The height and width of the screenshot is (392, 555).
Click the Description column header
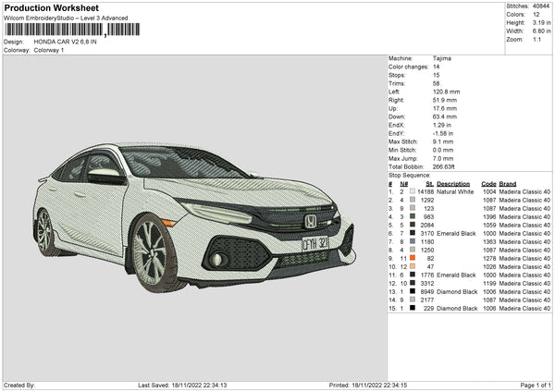click(x=453, y=183)
